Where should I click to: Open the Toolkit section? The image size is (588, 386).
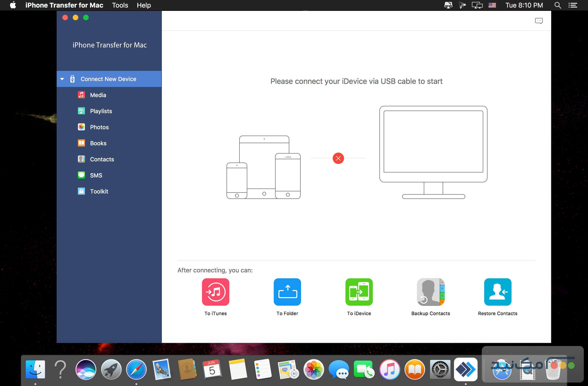pyautogui.click(x=99, y=191)
